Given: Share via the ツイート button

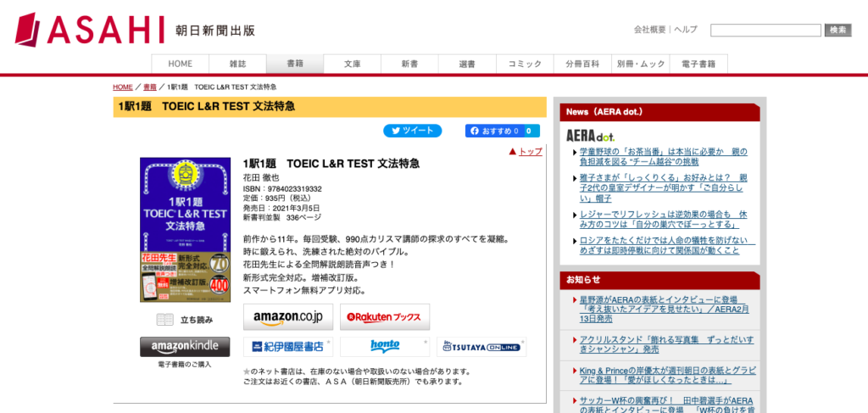Looking at the screenshot, I should (413, 131).
